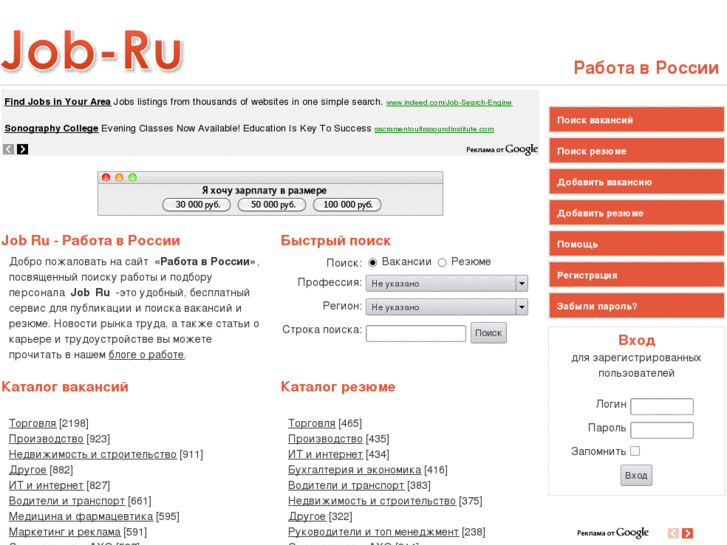Click the Поиск search button
The height and width of the screenshot is (545, 727).
[488, 333]
